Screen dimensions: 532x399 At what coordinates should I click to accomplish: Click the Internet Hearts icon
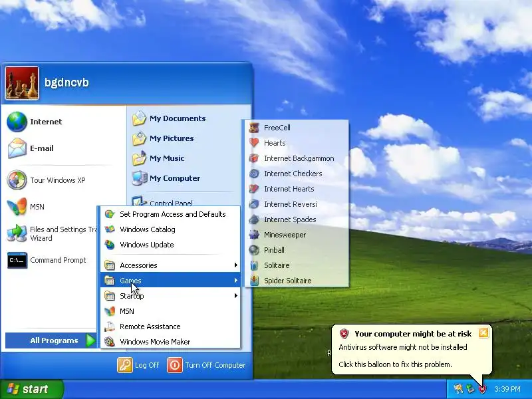click(x=254, y=189)
